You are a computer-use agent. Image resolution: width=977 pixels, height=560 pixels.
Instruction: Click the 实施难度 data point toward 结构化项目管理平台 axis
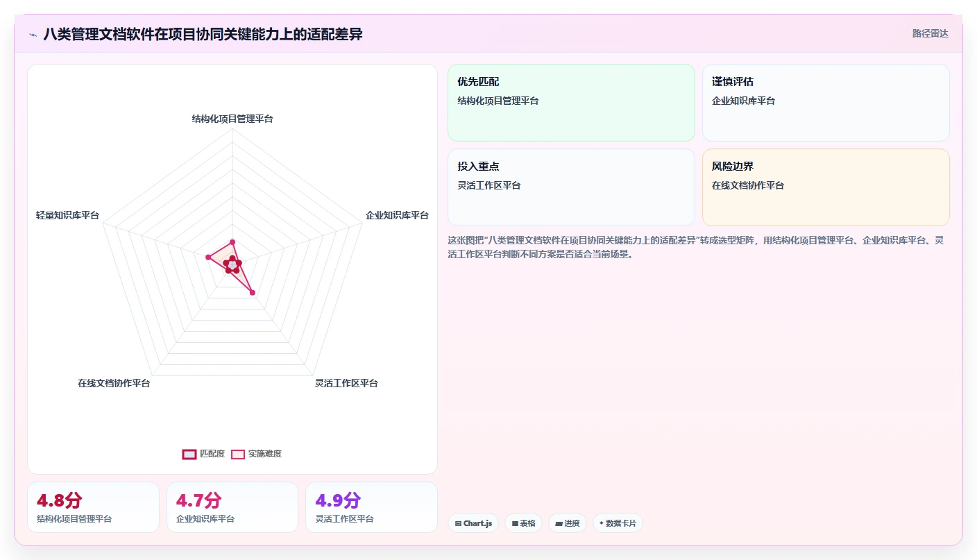point(232,242)
